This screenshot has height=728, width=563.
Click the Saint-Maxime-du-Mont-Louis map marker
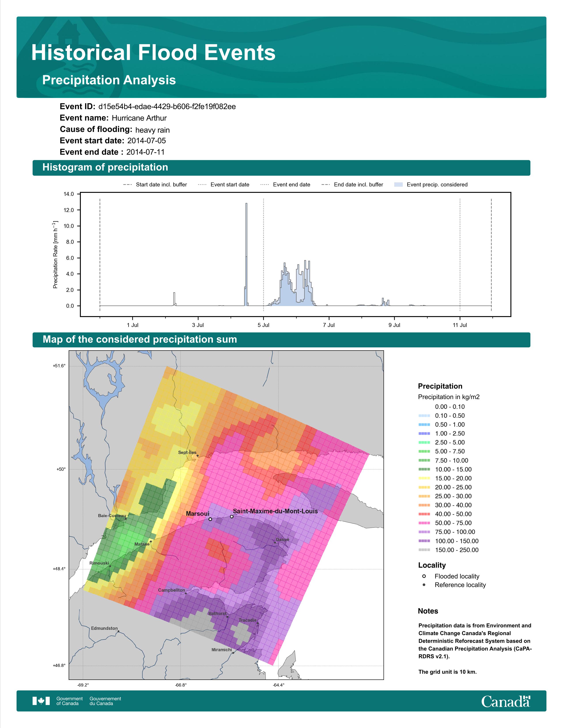[232, 517]
